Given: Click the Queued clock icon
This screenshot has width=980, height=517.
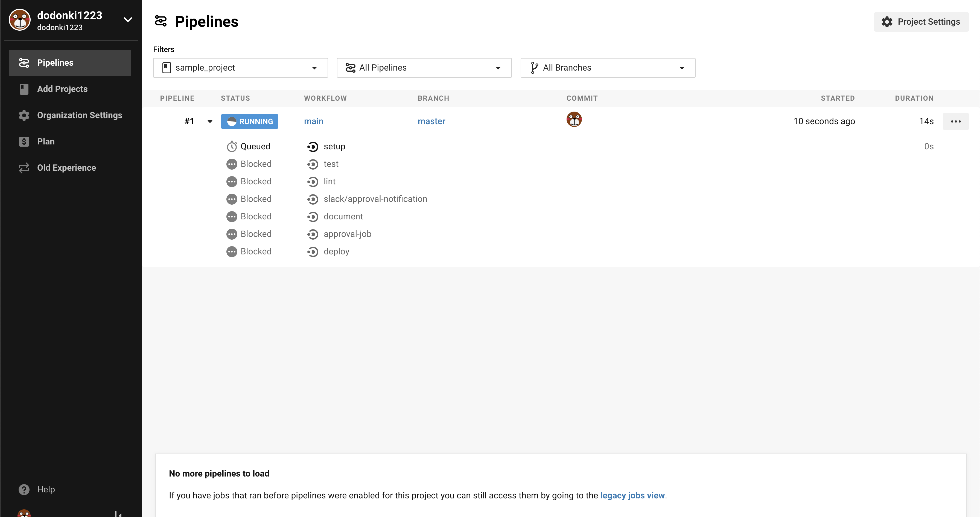Looking at the screenshot, I should click(232, 147).
